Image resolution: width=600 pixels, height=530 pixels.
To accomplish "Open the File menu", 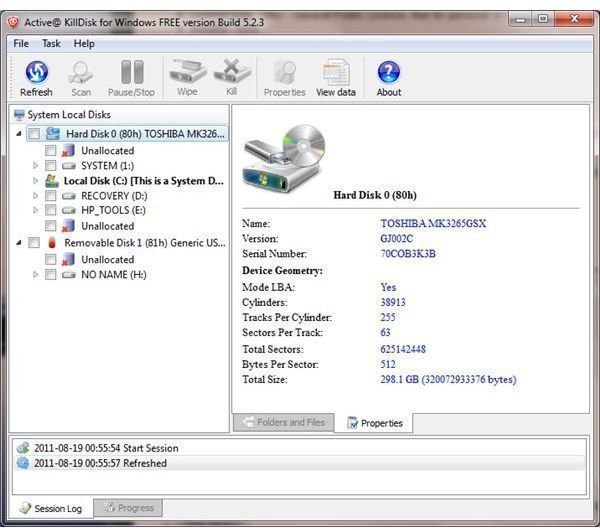I will click(x=21, y=44).
